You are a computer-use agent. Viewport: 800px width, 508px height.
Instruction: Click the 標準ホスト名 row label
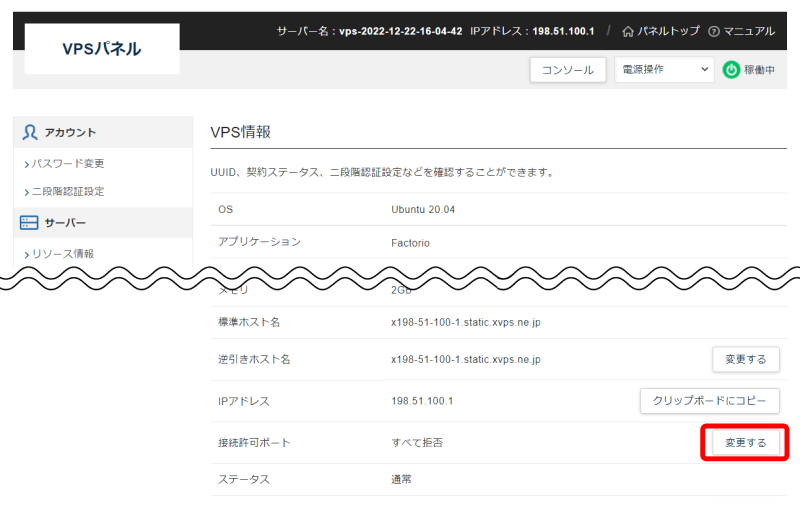[x=249, y=322]
